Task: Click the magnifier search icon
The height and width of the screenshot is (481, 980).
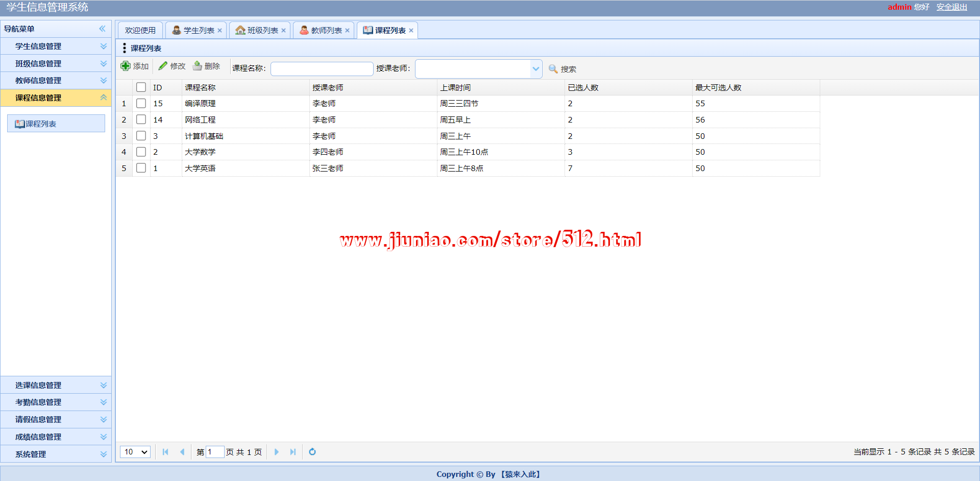Action: (553, 69)
